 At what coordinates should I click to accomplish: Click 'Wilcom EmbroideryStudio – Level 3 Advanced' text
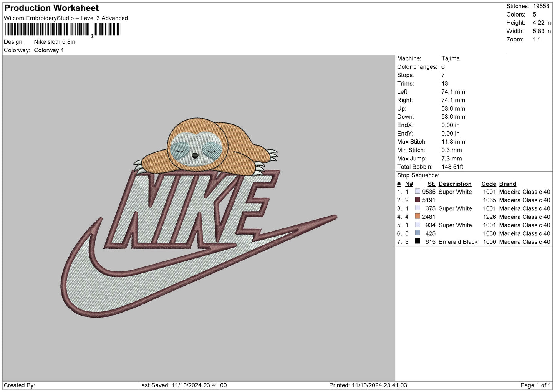click(66, 18)
